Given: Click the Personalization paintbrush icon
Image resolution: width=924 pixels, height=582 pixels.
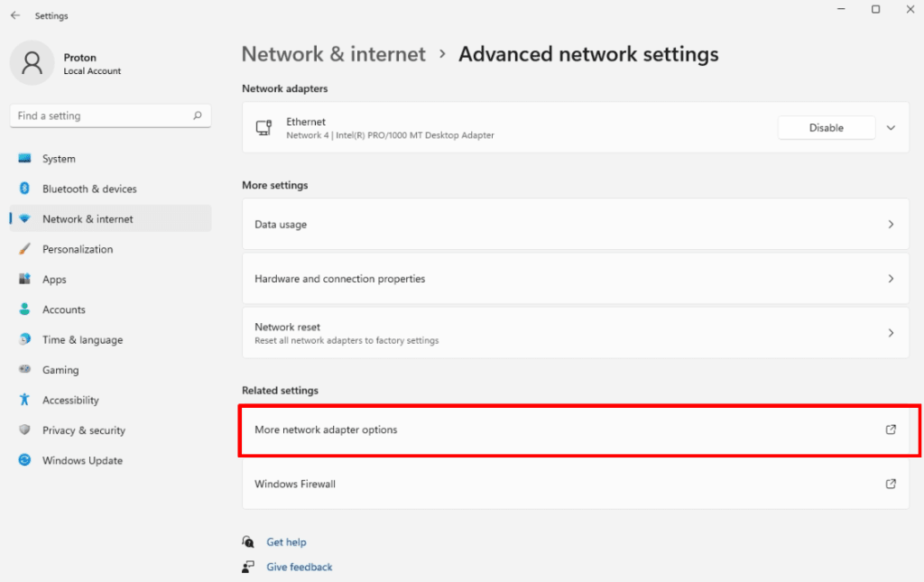Looking at the screenshot, I should pos(25,249).
